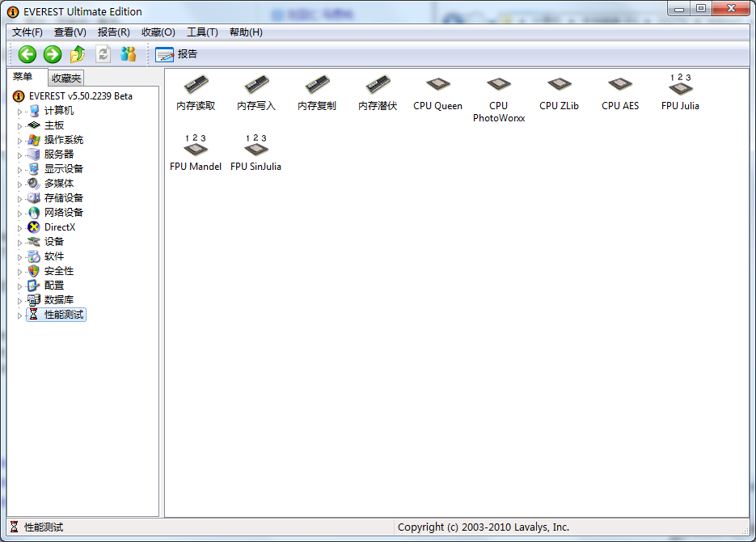The height and width of the screenshot is (542, 756).
Task: Click the back navigation arrow
Action: pyautogui.click(x=27, y=54)
